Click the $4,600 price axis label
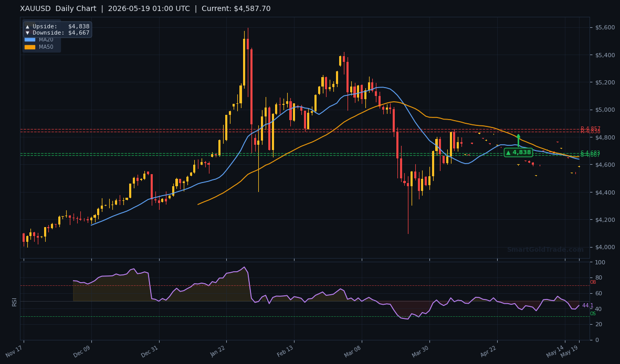The image size is (620, 364). pyautogui.click(x=605, y=165)
